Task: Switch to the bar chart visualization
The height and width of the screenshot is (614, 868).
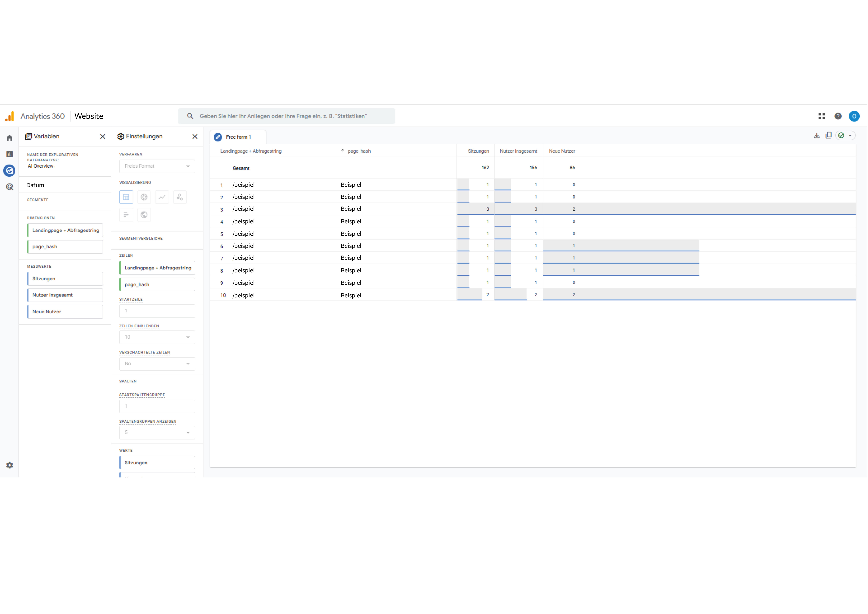Action: 126,215
